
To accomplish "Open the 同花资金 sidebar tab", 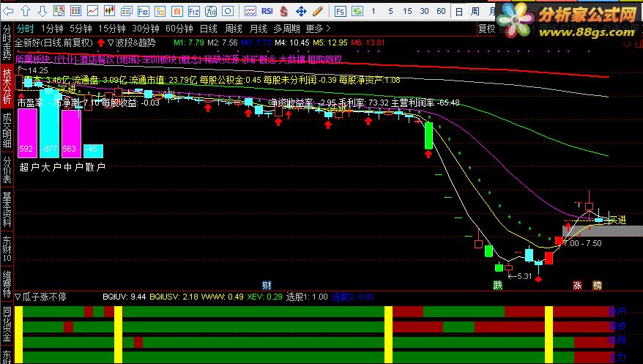I will (7, 324).
